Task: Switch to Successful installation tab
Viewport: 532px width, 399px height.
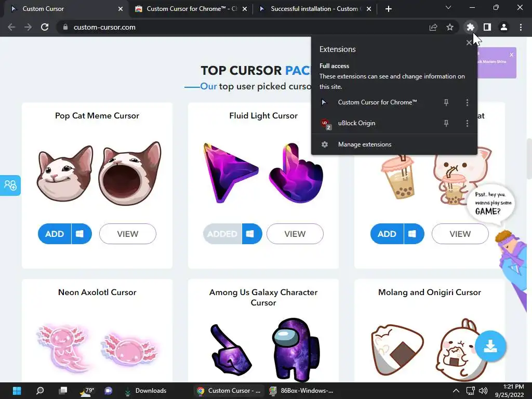Action: pos(315,9)
